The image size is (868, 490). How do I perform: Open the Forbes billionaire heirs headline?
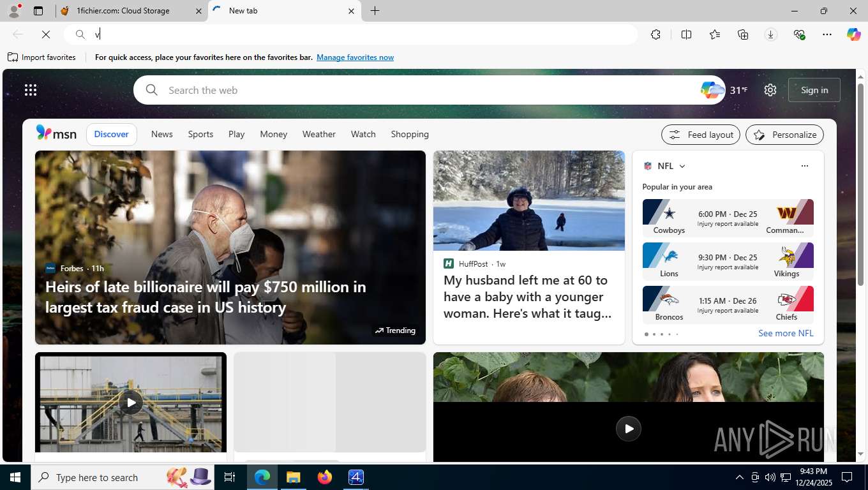coord(206,297)
